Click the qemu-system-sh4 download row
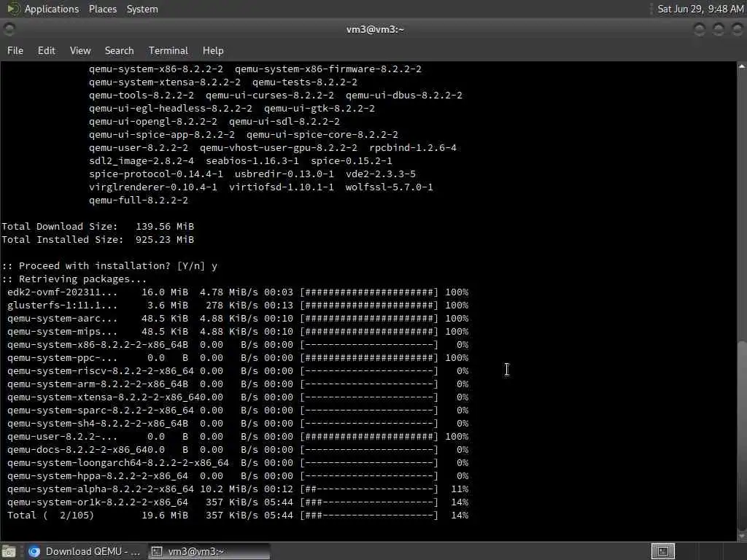This screenshot has height=560, width=747. [x=238, y=424]
